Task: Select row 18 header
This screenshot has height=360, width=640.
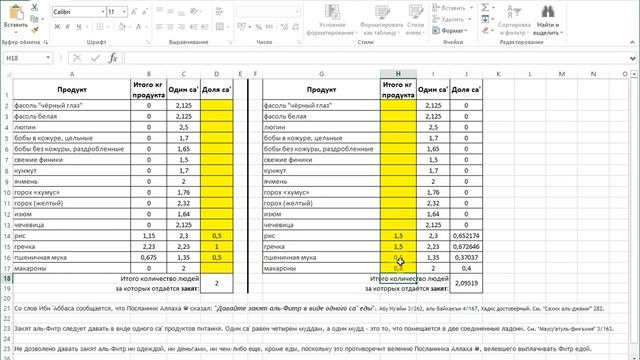Action: click(7, 278)
